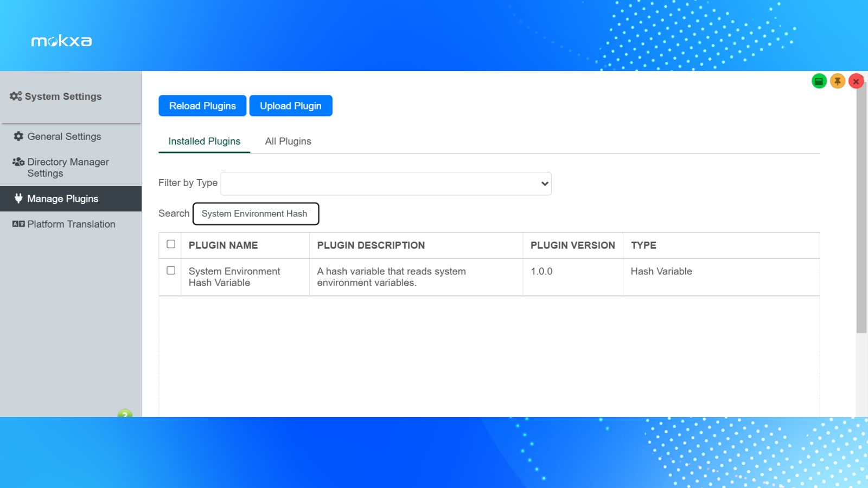The width and height of the screenshot is (868, 488).
Task: Click the Manage Plugins plug icon
Action: click(18, 198)
